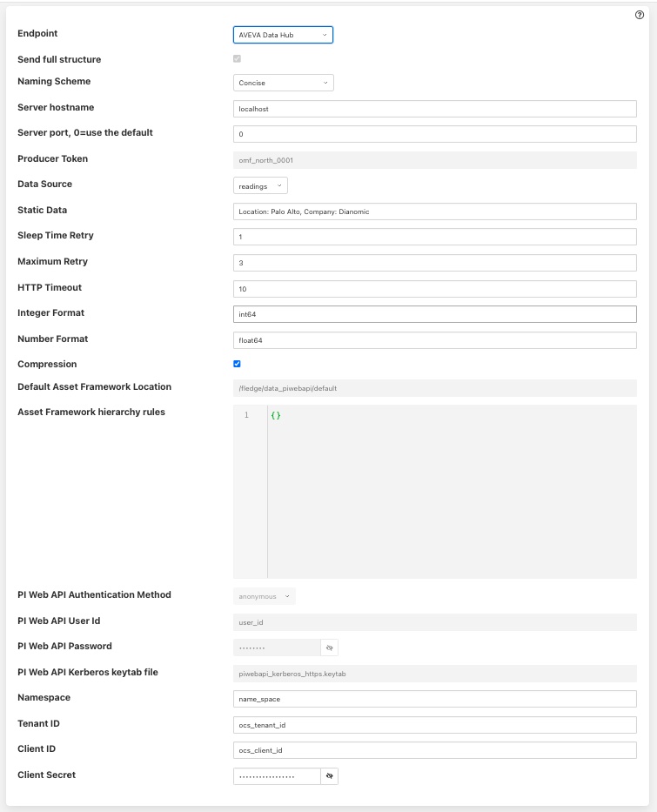This screenshot has height=812, width=657.
Task: Edit the Maximum Retry value
Action: coord(433,262)
